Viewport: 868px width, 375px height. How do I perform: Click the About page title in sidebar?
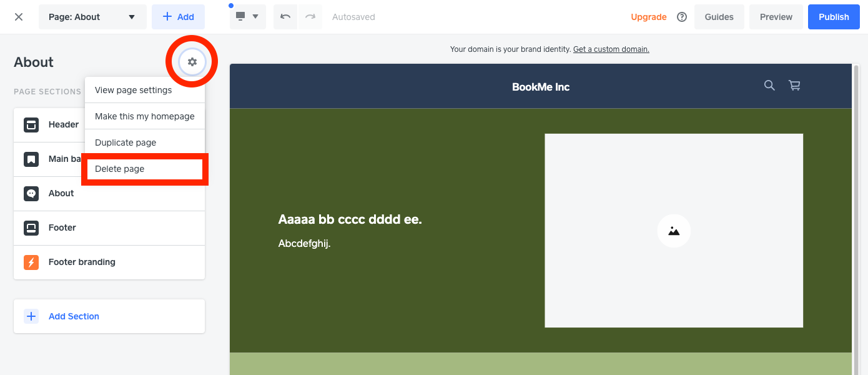(34, 62)
